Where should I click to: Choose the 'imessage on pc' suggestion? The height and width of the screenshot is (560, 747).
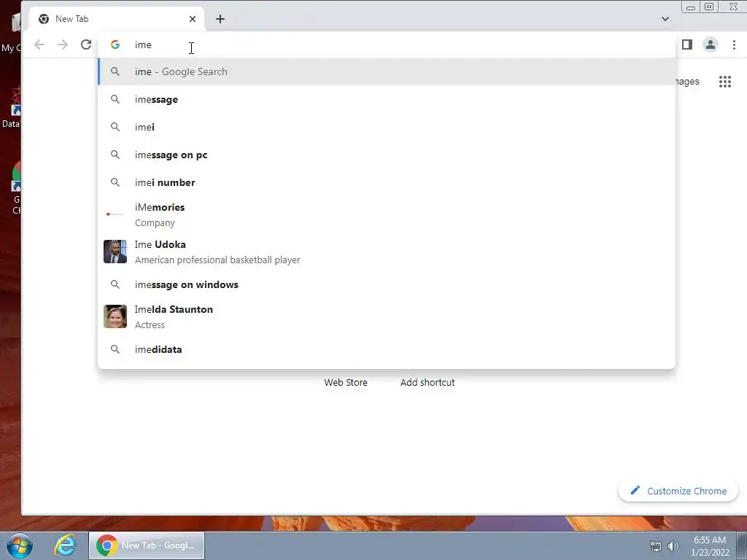[x=387, y=155]
